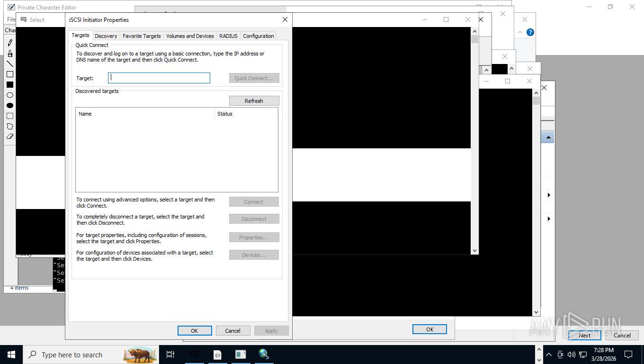Screen dimensions: 644x364
Task: Open the notification center icon
Action: (x=628, y=355)
